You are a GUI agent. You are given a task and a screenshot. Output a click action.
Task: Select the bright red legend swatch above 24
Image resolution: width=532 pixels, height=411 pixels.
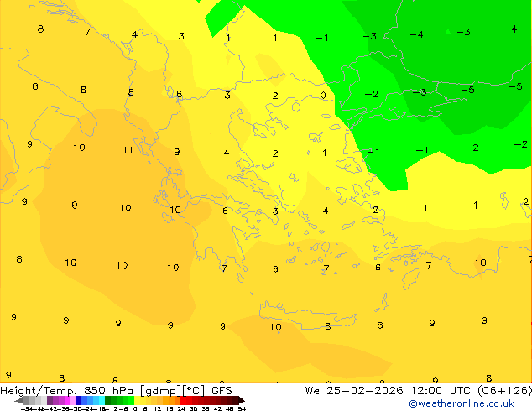tap(184, 400)
